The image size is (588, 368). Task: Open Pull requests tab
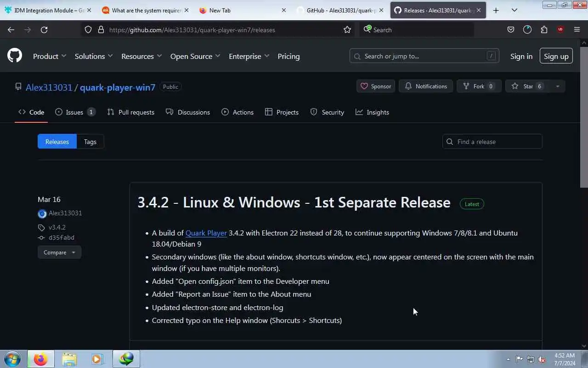coord(130,112)
